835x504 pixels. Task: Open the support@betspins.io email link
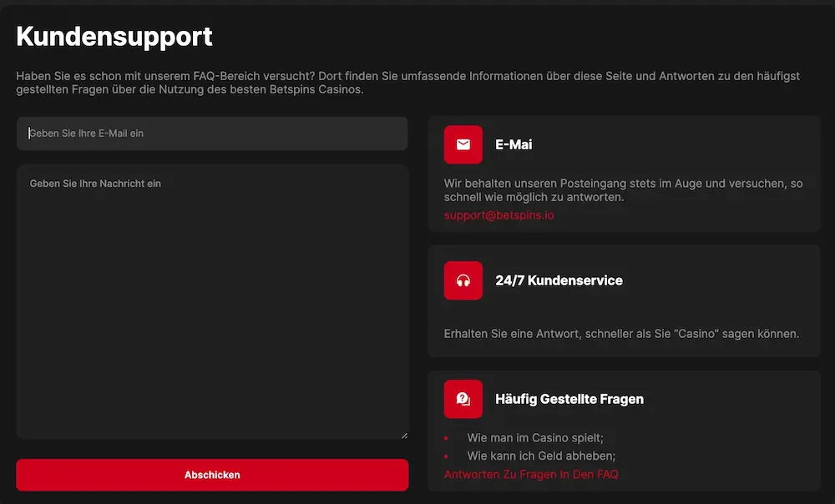[x=498, y=214]
